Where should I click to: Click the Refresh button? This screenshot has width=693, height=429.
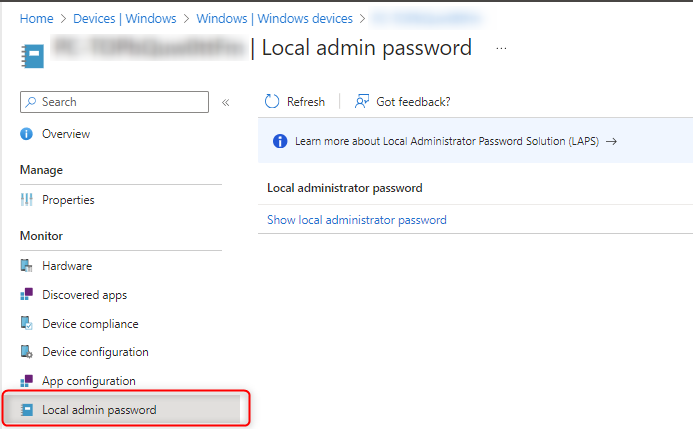(x=295, y=102)
